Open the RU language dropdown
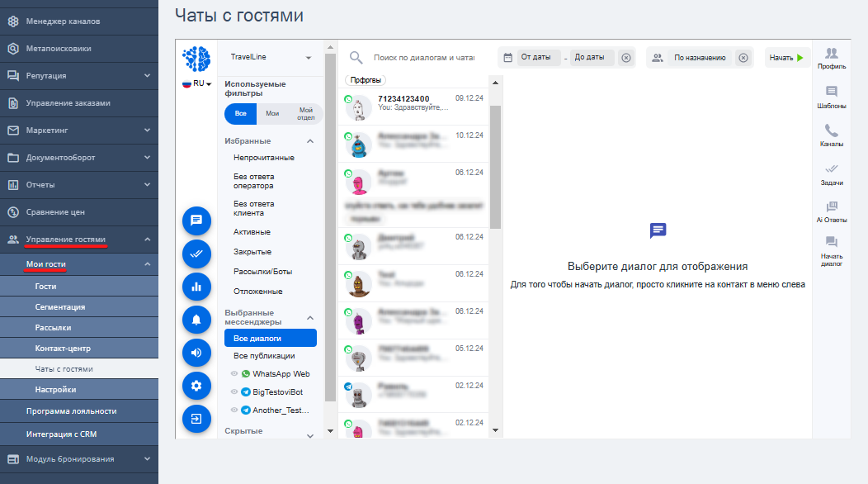The width and height of the screenshot is (868, 484). pos(198,83)
